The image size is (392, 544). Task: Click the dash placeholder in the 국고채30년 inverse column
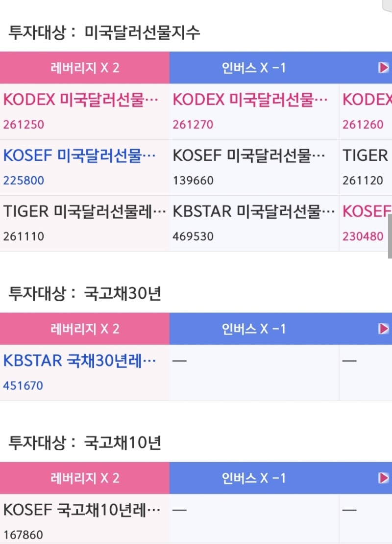tap(180, 361)
